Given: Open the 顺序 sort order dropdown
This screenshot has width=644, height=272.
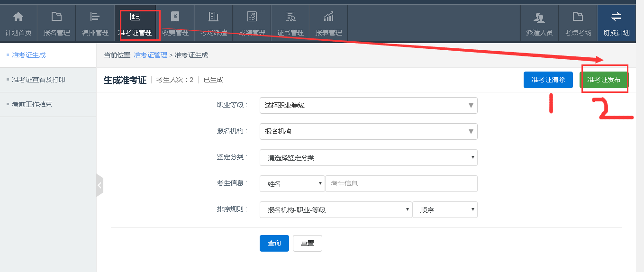Looking at the screenshot, I should point(445,209).
